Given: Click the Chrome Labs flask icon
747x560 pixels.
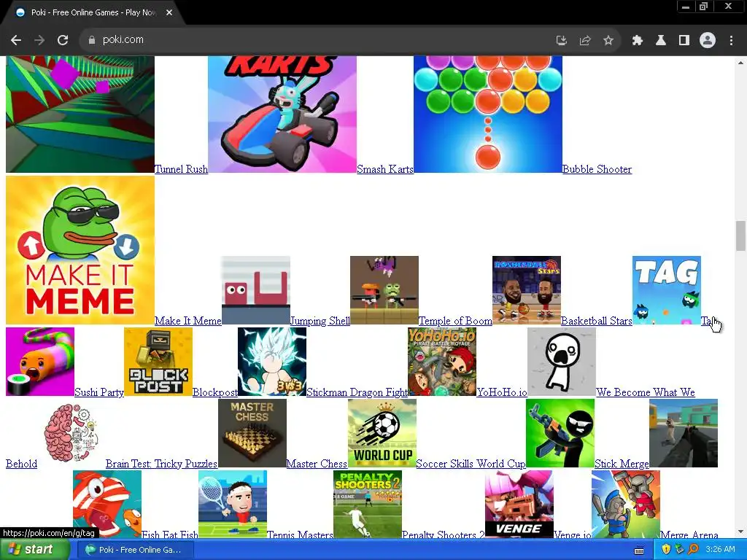Looking at the screenshot, I should coord(661,41).
